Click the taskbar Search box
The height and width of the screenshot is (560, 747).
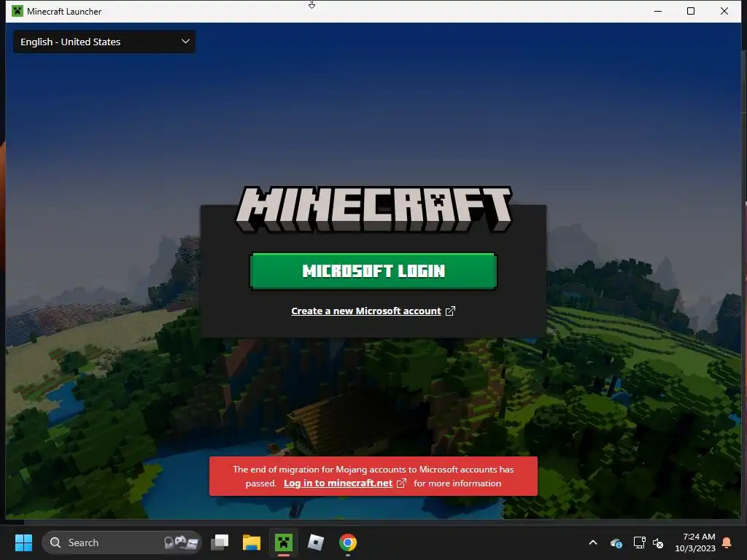click(122, 542)
